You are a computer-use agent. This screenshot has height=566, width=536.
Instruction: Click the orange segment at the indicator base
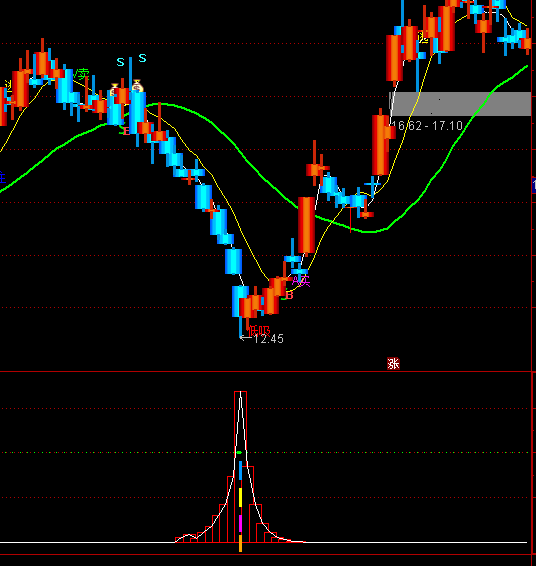point(240,543)
